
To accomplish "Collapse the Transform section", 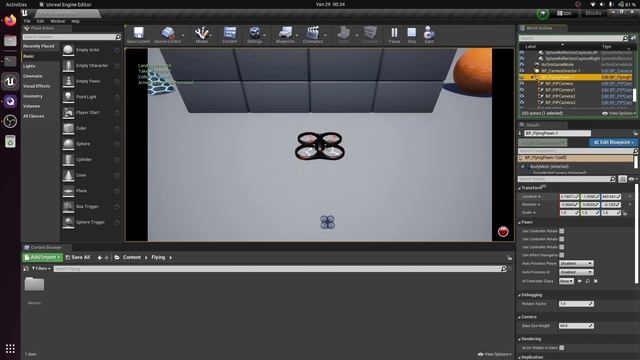I will pyautogui.click(x=520, y=188).
